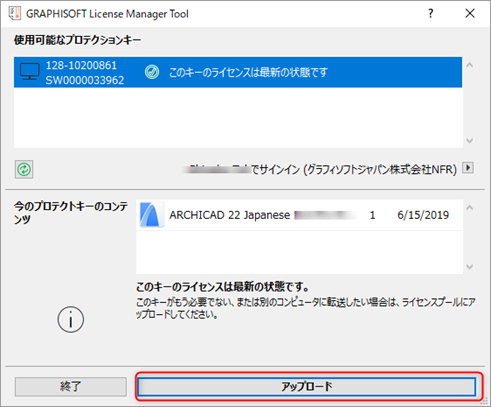The height and width of the screenshot is (407, 491).
Task: Close the License Manager Tool window
Action: 470,13
